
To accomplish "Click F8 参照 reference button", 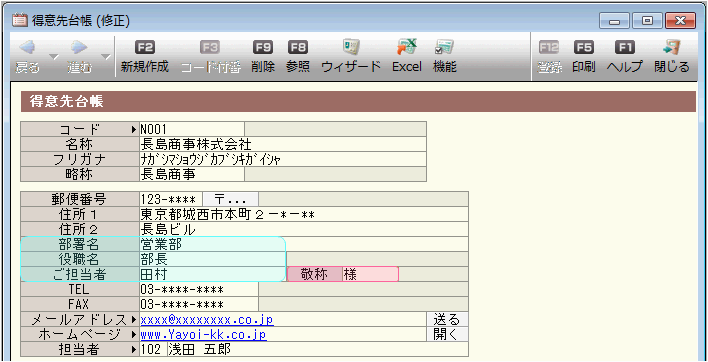I will coord(298,57).
